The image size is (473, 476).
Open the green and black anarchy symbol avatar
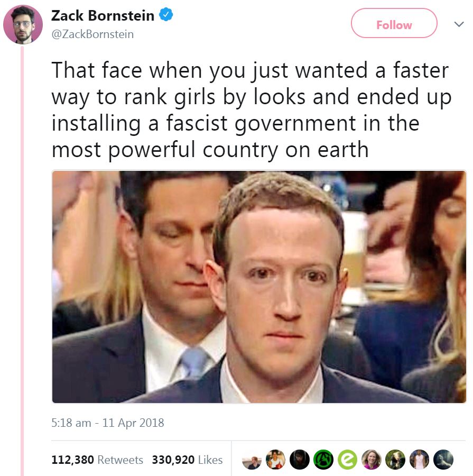[323, 459]
